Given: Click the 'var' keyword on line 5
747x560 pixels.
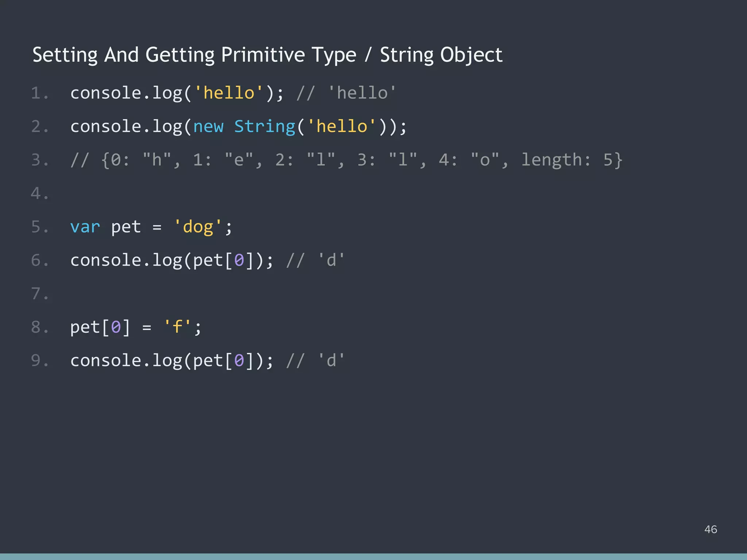Looking at the screenshot, I should (x=85, y=226).
